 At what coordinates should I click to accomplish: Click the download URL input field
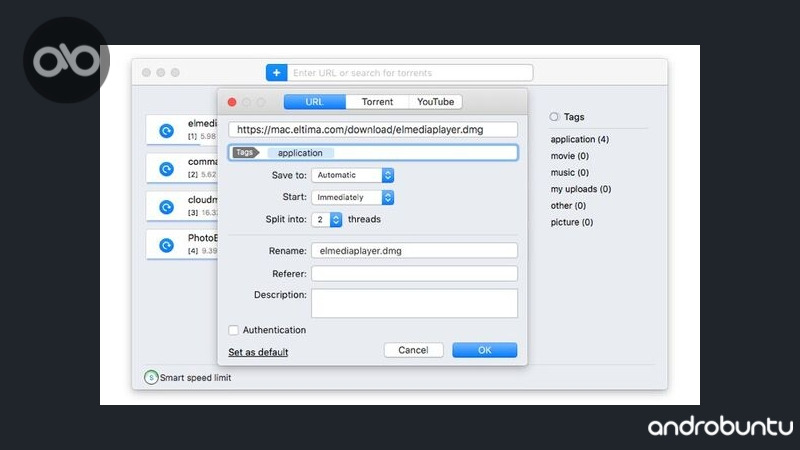[x=373, y=130]
